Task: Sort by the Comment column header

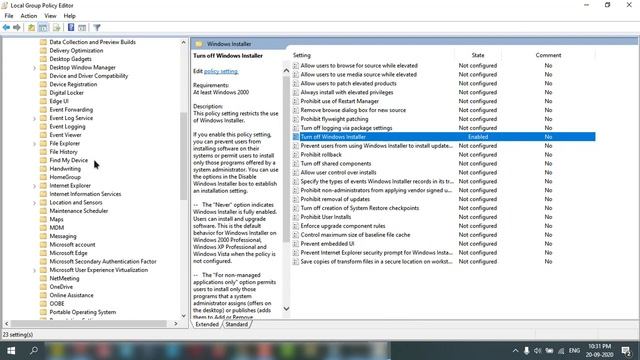Action: point(548,55)
